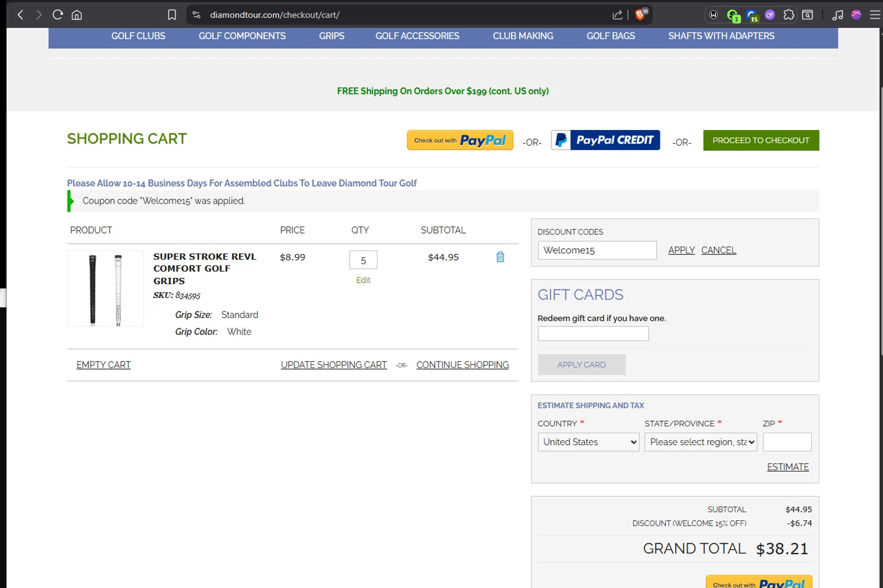
Task: Bookmark this page
Action: pos(172,15)
